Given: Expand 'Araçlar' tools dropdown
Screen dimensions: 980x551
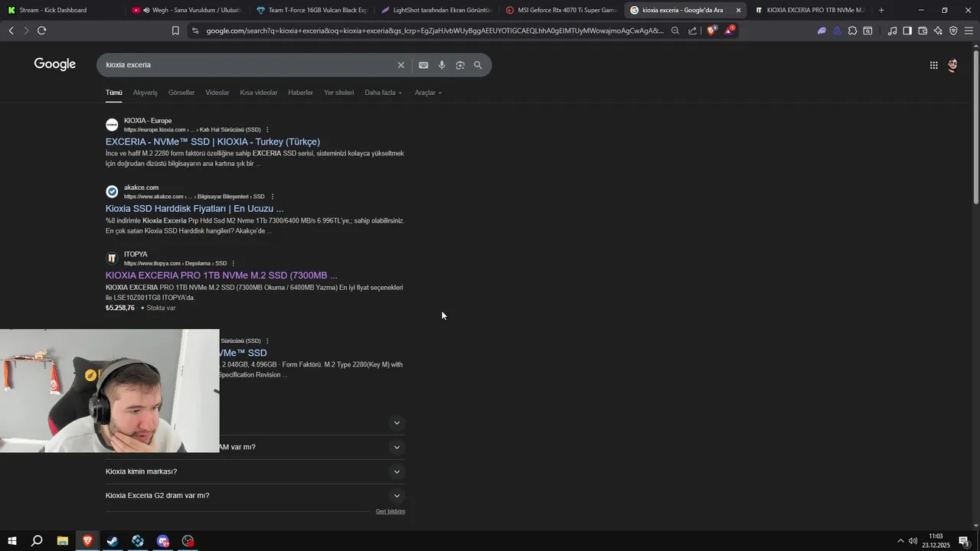Looking at the screenshot, I should 428,93.
